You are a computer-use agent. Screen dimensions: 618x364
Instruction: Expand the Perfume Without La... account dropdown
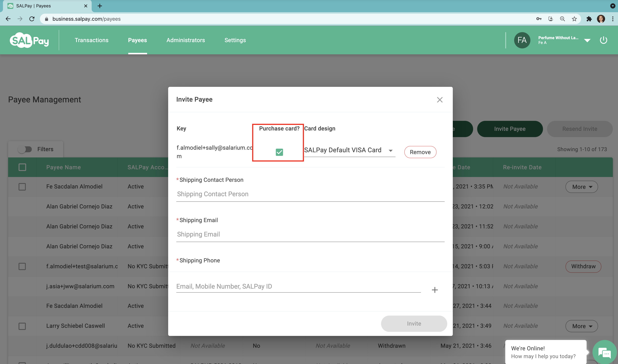click(x=587, y=40)
